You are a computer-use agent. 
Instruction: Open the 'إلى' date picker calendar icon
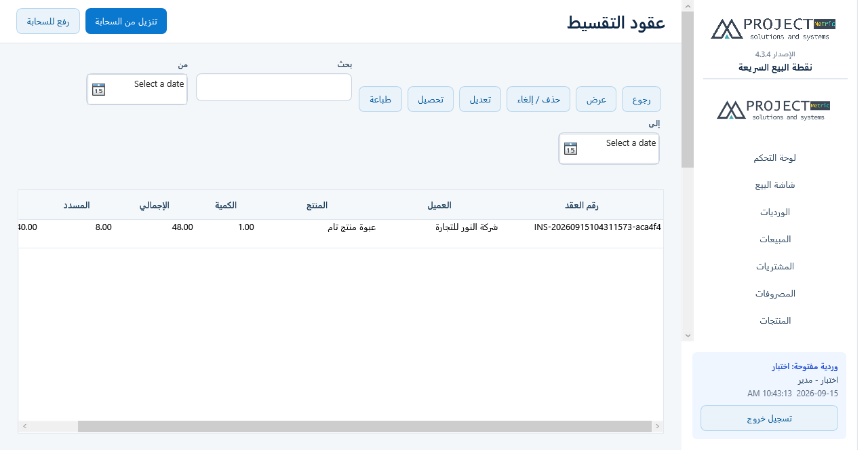pyautogui.click(x=571, y=149)
